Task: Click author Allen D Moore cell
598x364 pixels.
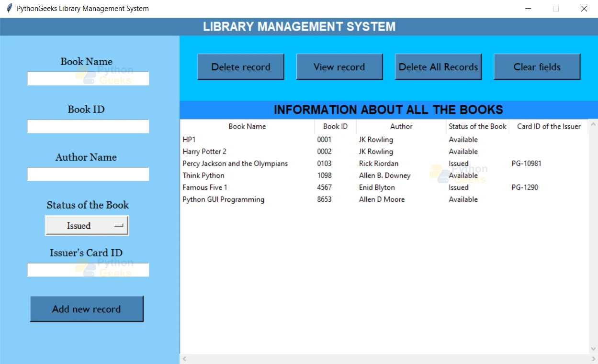Action: [382, 199]
